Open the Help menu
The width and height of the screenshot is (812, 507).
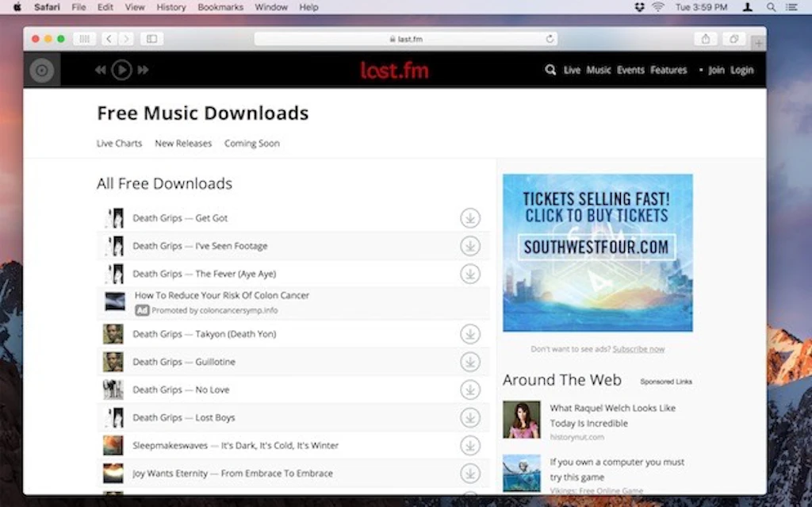point(308,7)
